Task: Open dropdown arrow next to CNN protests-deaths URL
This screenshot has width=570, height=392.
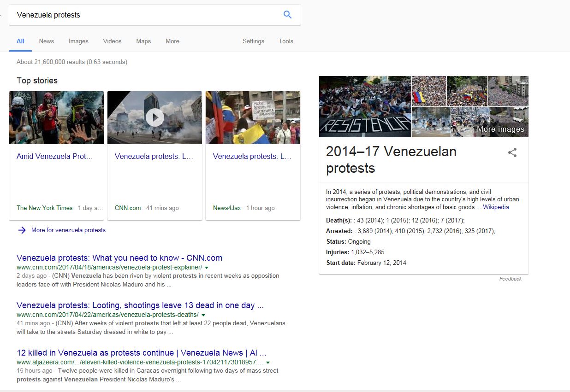Action: (x=203, y=315)
